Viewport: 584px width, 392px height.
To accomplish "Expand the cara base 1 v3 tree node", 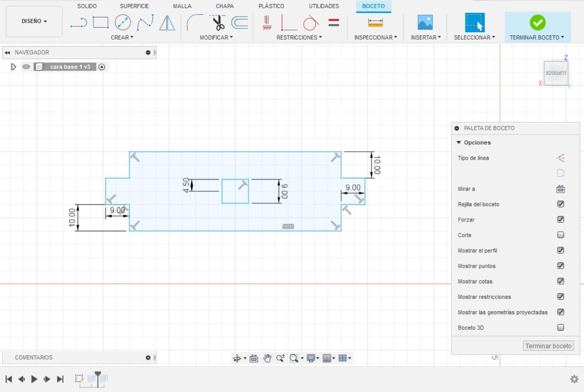I will [14, 67].
